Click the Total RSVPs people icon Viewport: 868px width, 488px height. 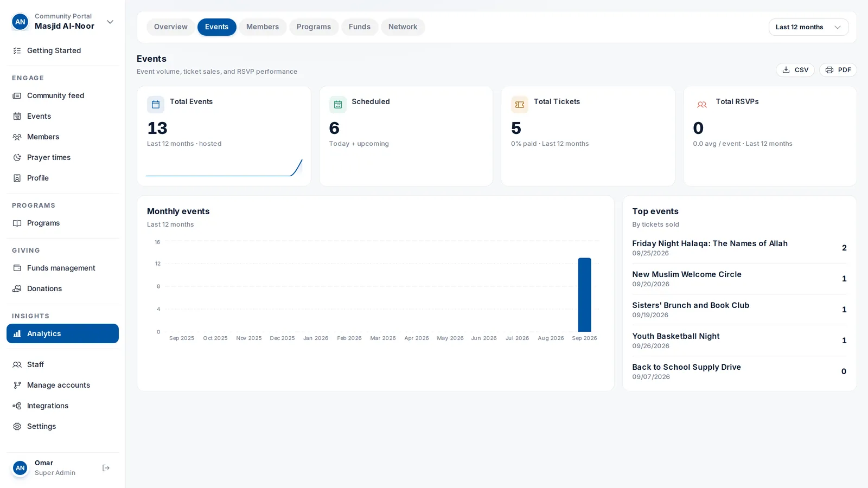tap(701, 104)
